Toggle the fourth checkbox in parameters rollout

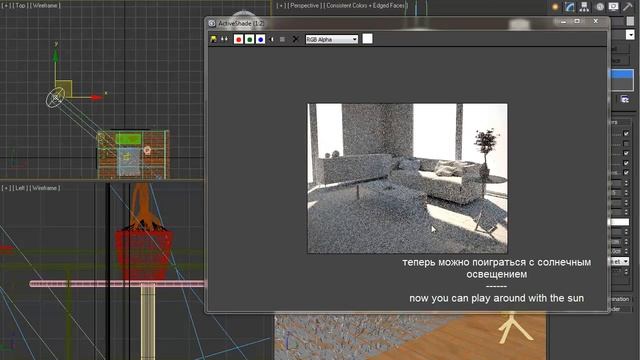[627, 163]
